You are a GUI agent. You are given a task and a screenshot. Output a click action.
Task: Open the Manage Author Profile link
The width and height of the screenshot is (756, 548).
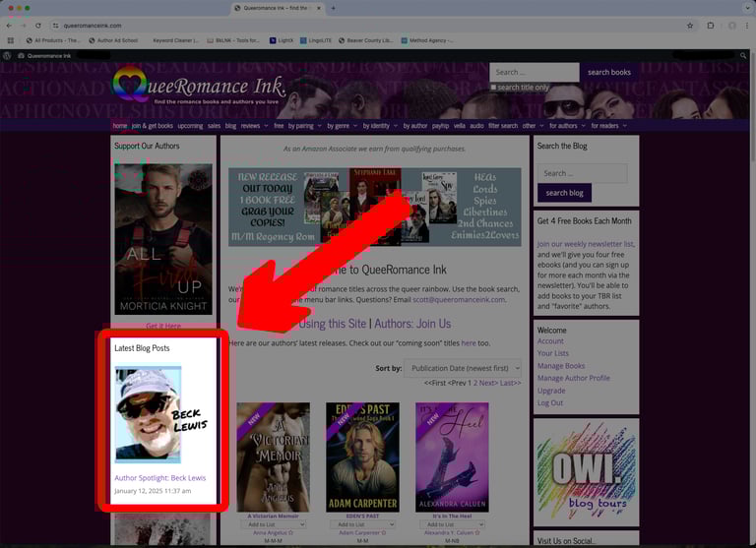pyautogui.click(x=574, y=378)
